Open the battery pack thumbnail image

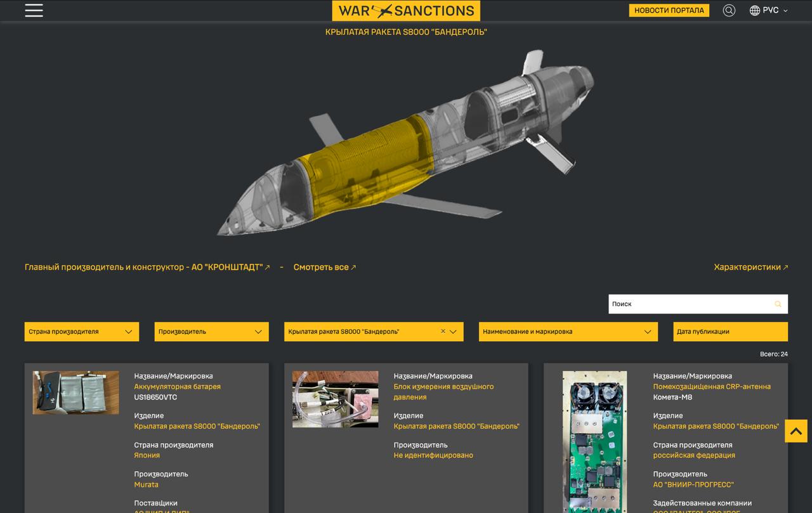(75, 393)
